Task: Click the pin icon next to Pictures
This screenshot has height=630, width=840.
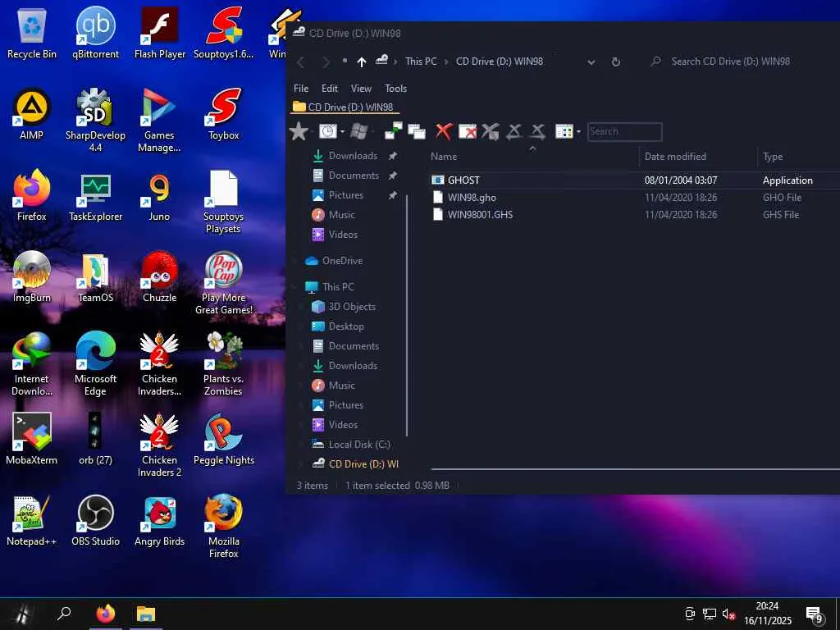Action: point(393,195)
